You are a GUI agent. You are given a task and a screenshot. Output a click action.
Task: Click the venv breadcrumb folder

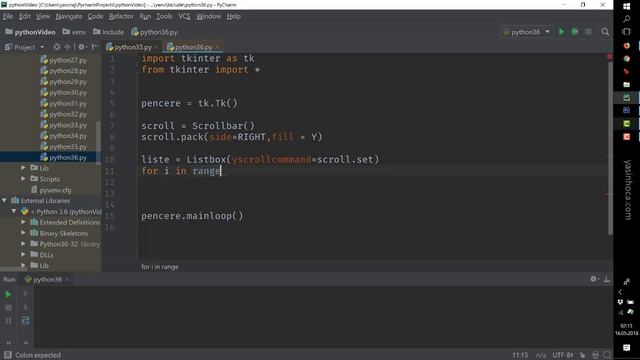[74, 32]
